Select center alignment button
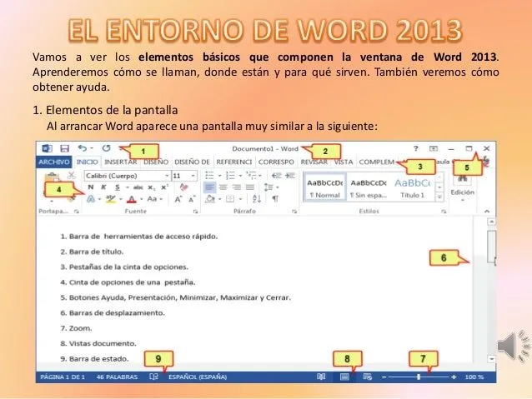532x399 pixels. click(x=223, y=187)
